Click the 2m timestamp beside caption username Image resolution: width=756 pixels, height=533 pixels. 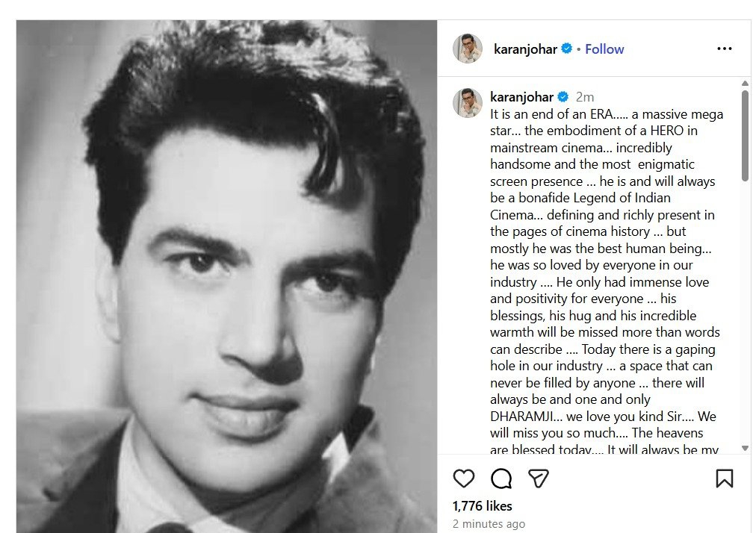pyautogui.click(x=585, y=97)
